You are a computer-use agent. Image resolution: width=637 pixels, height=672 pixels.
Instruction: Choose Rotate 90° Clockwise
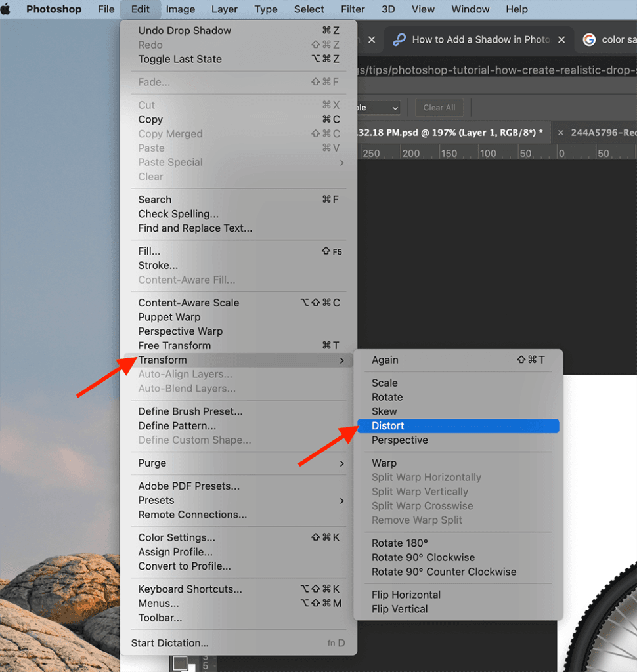pyautogui.click(x=458, y=558)
